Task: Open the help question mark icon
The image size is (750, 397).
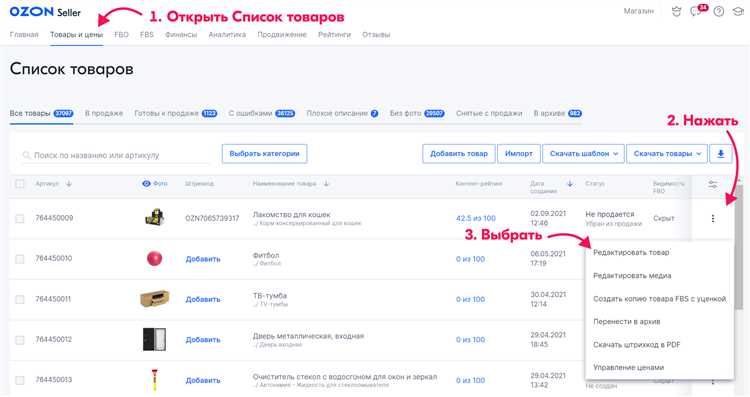Action: pos(718,11)
